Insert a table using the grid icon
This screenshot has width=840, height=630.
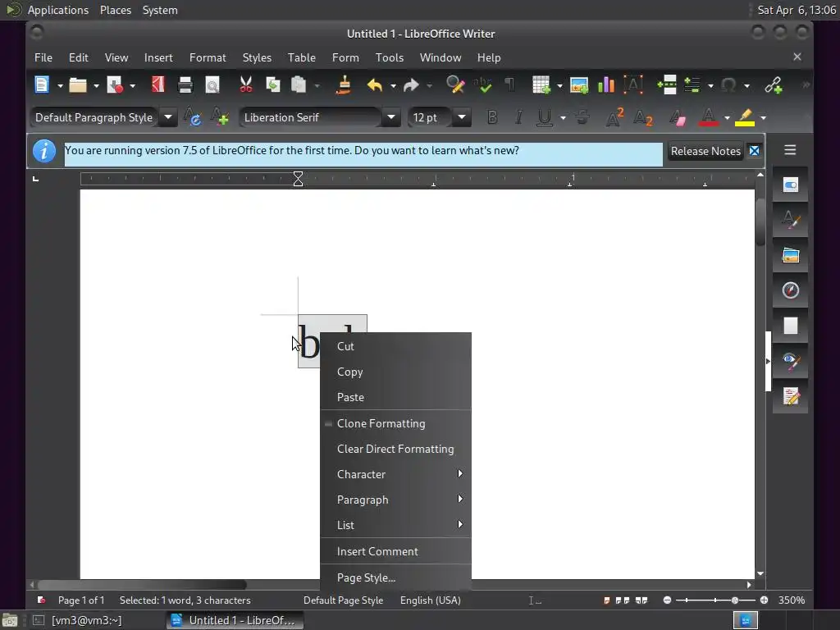point(541,85)
